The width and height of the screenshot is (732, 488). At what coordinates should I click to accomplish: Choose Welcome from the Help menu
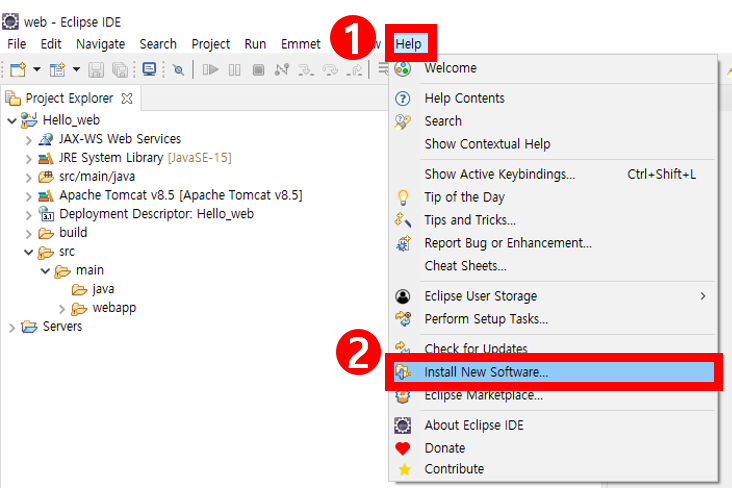[553, 68]
